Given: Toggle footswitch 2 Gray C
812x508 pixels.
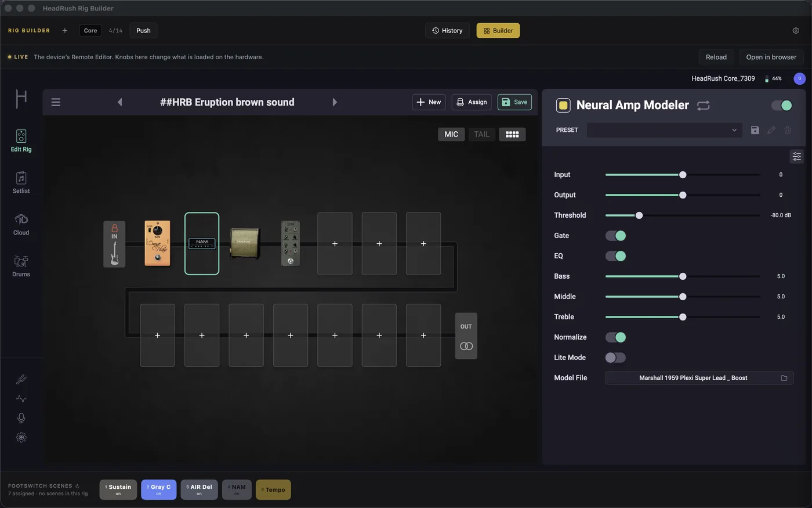Looking at the screenshot, I should pos(158,489).
